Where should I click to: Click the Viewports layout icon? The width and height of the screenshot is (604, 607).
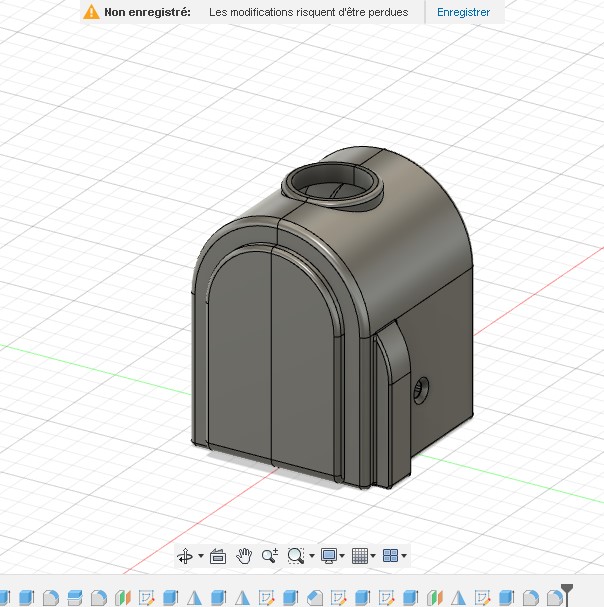pyautogui.click(x=390, y=556)
